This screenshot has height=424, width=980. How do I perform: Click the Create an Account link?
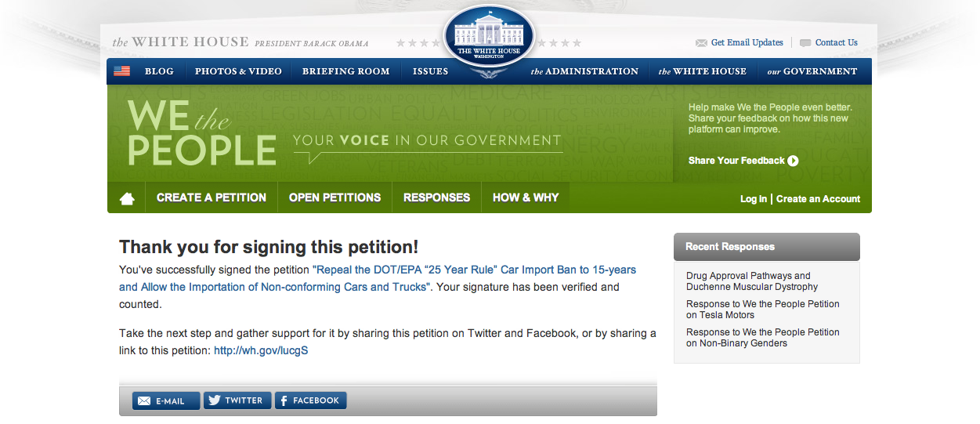point(818,199)
